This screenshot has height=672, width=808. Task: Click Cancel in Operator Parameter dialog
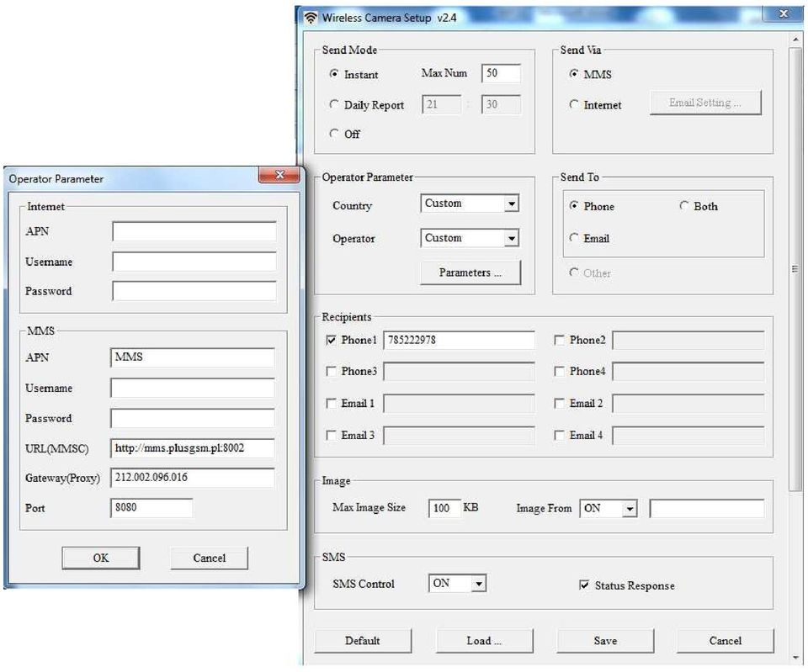pyautogui.click(x=210, y=558)
